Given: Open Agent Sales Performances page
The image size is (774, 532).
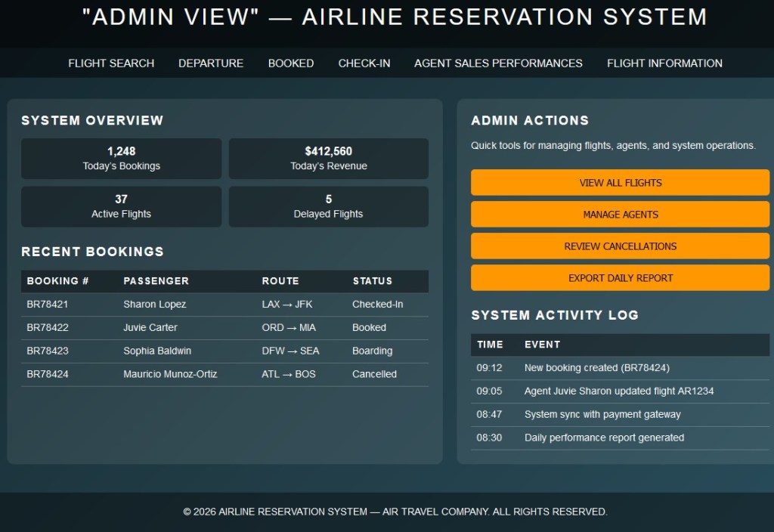Looking at the screenshot, I should click(x=498, y=63).
